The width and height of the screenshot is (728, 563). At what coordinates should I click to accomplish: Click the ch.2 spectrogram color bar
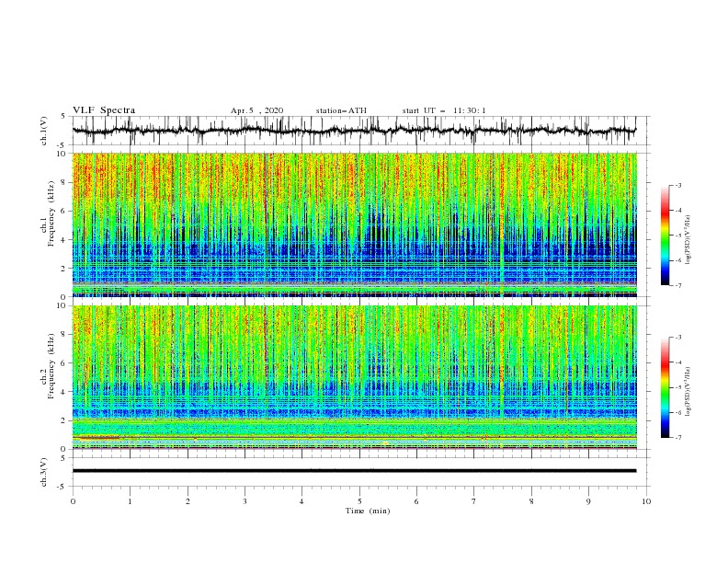click(x=665, y=387)
